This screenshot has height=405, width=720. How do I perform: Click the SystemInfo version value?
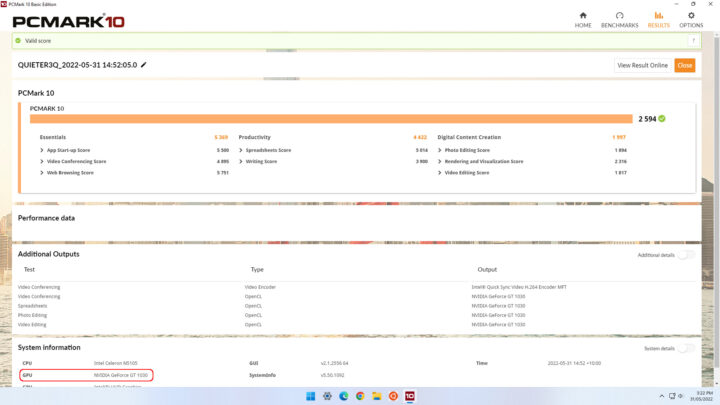[332, 375]
